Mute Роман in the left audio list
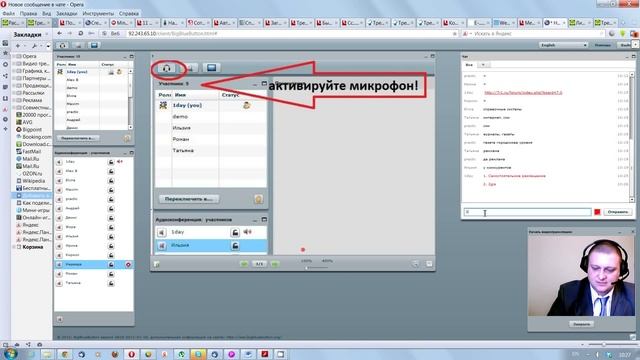This screenshot has width=640, height=360. [x=59, y=273]
